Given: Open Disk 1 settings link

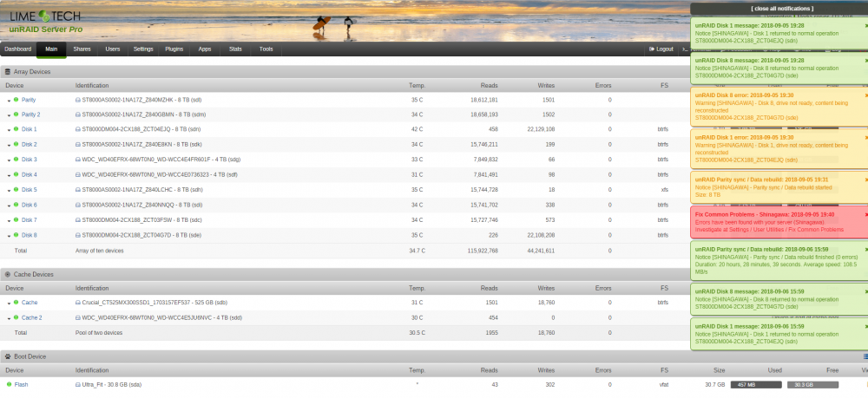Looking at the screenshot, I should point(30,129).
